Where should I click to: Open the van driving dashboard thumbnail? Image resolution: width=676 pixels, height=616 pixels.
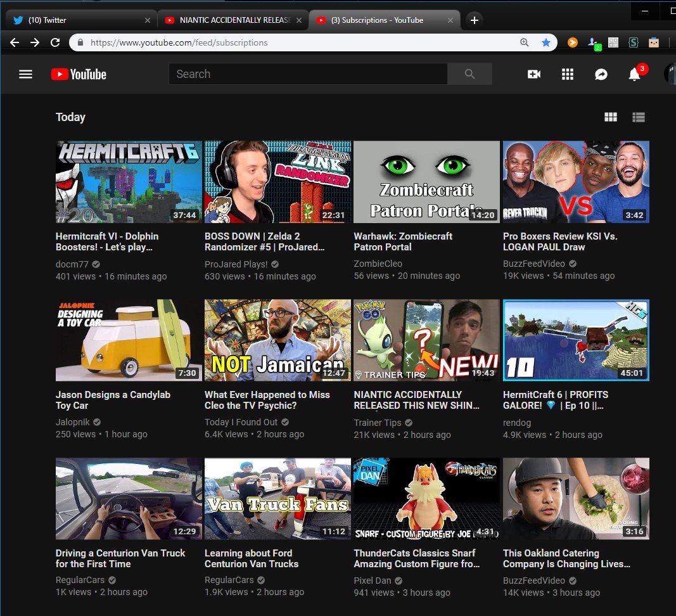[129, 499]
